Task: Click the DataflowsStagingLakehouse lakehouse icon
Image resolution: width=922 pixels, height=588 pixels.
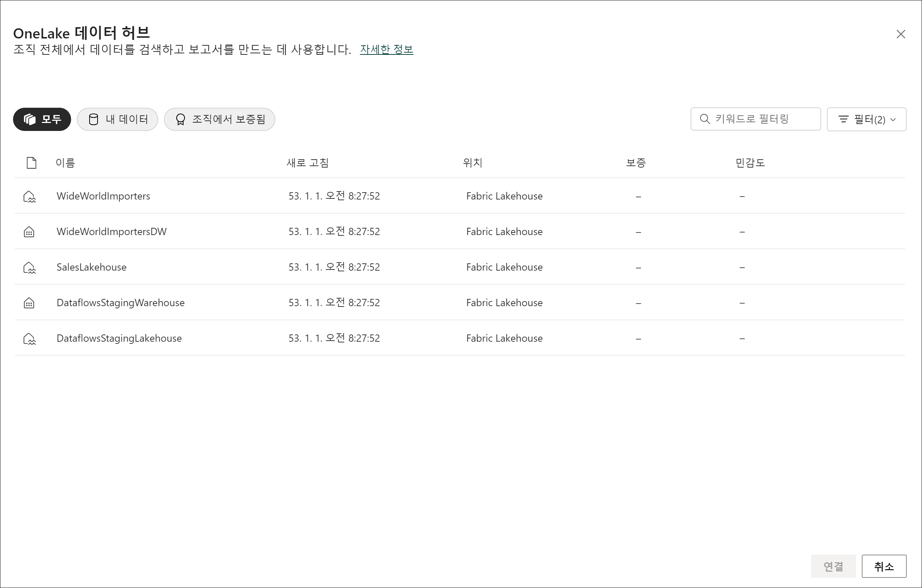Action: tap(29, 339)
